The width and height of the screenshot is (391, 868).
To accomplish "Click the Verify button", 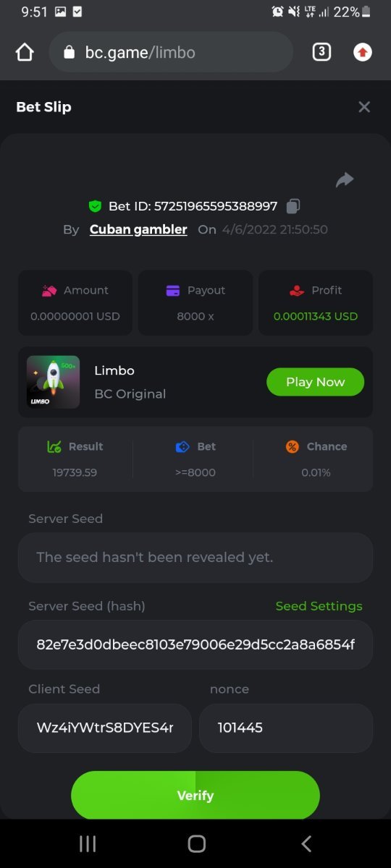I will [195, 795].
